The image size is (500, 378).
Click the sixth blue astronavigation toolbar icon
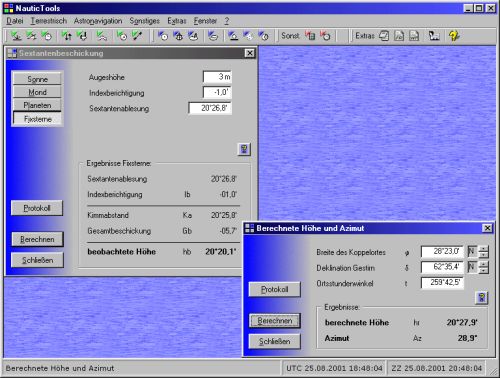click(248, 36)
